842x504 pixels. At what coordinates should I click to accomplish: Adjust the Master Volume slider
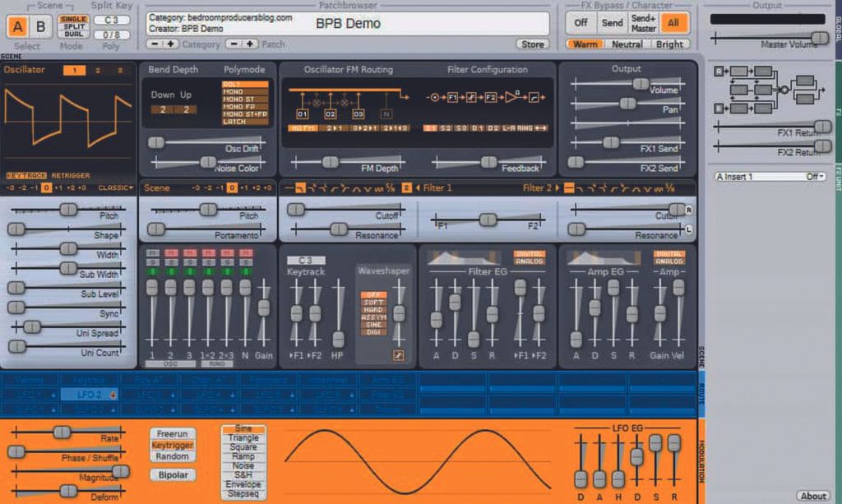pos(818,37)
